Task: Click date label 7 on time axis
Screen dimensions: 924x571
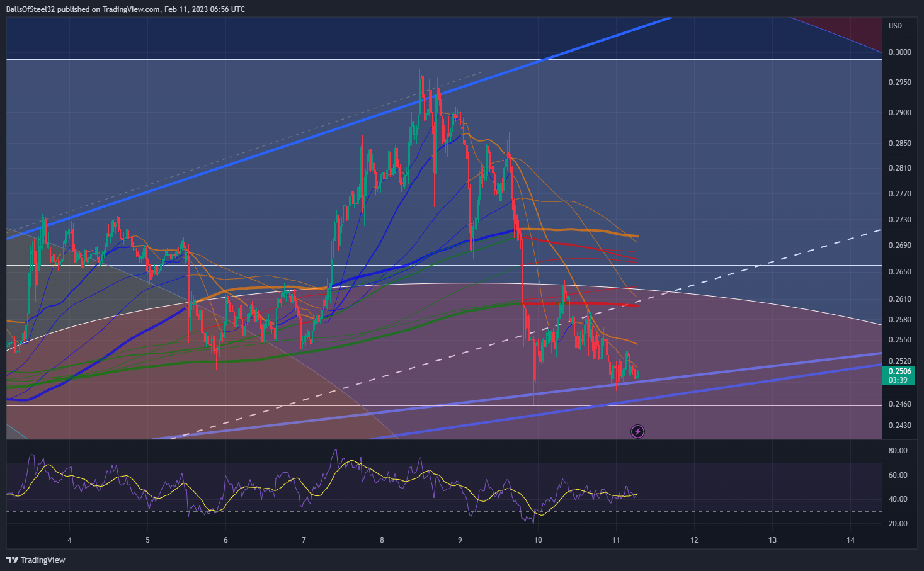Action: coord(304,540)
